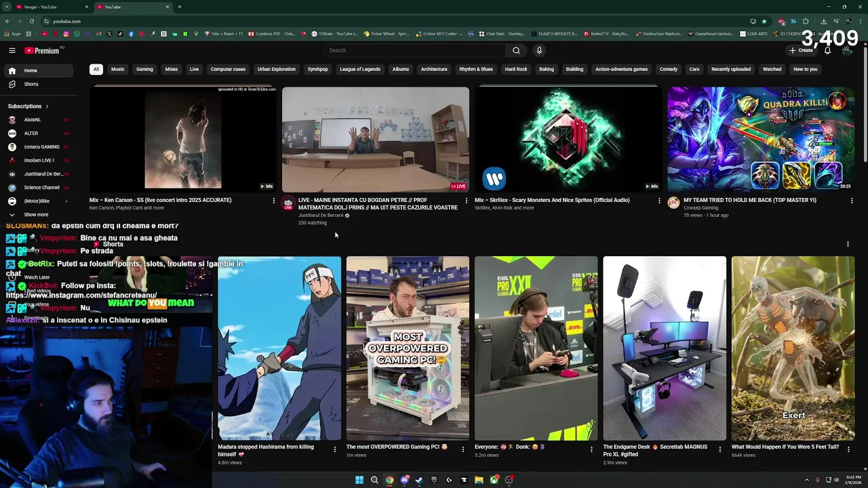
Task: Open options for the Endgame Desk short
Action: [x=720, y=449]
